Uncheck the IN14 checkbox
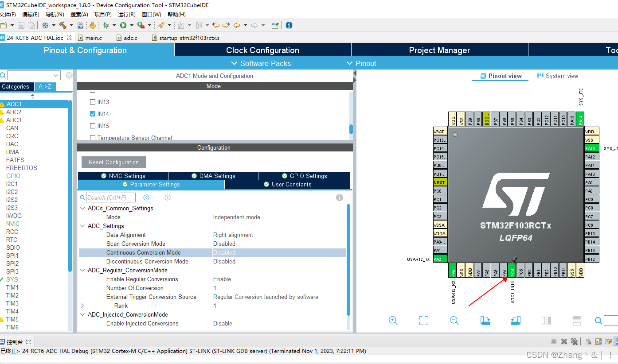 (x=93, y=114)
